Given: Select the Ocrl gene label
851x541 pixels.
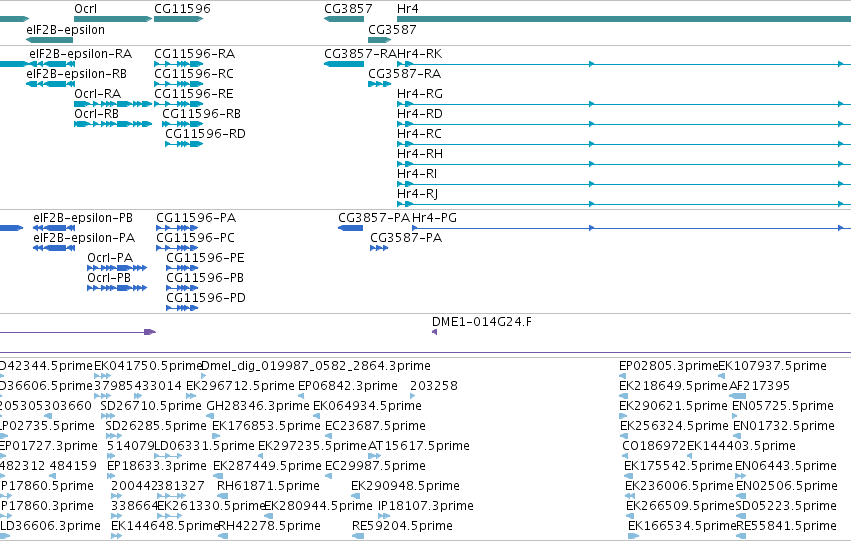Looking at the screenshot, I should (86, 9).
